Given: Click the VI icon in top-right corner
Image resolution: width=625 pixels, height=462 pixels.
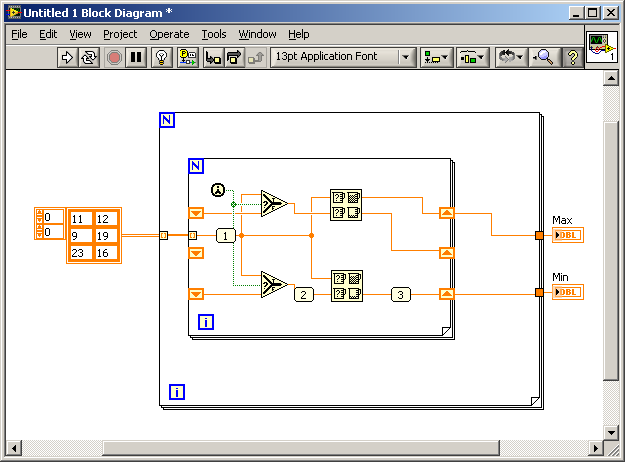Looking at the screenshot, I should (602, 48).
